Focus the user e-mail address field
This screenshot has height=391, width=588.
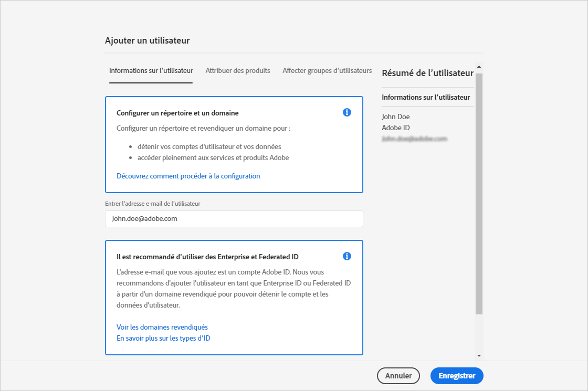point(234,219)
